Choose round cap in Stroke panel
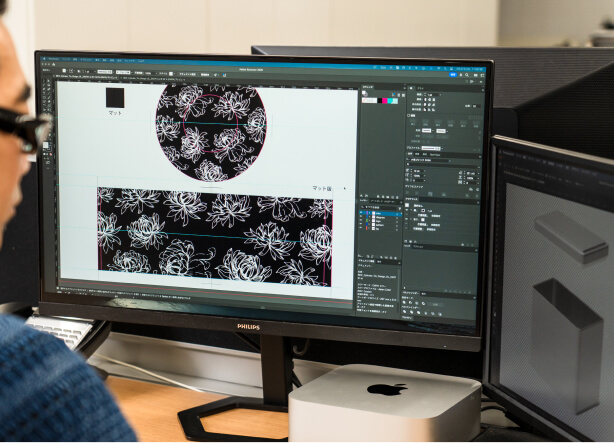This screenshot has width=614, height=443. coord(430,99)
